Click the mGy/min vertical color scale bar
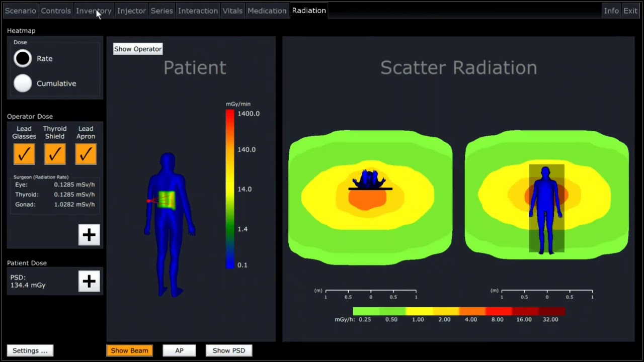 (230, 189)
